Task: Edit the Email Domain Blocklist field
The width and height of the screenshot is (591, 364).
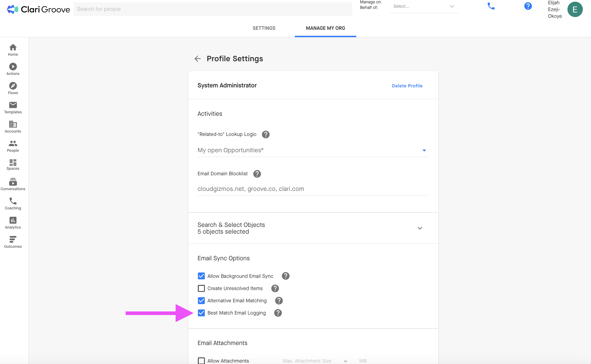Action: click(313, 189)
